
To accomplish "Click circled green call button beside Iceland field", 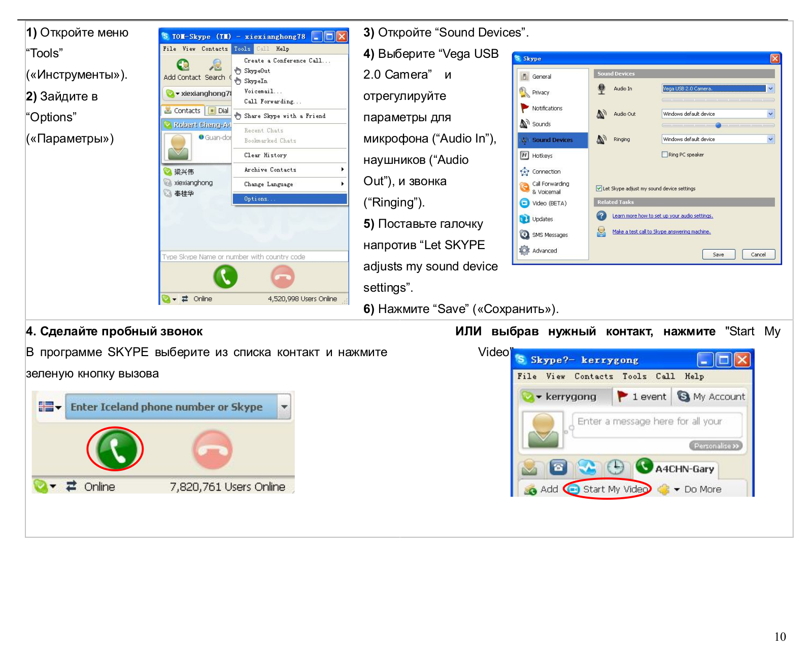I will pyautogui.click(x=117, y=449).
